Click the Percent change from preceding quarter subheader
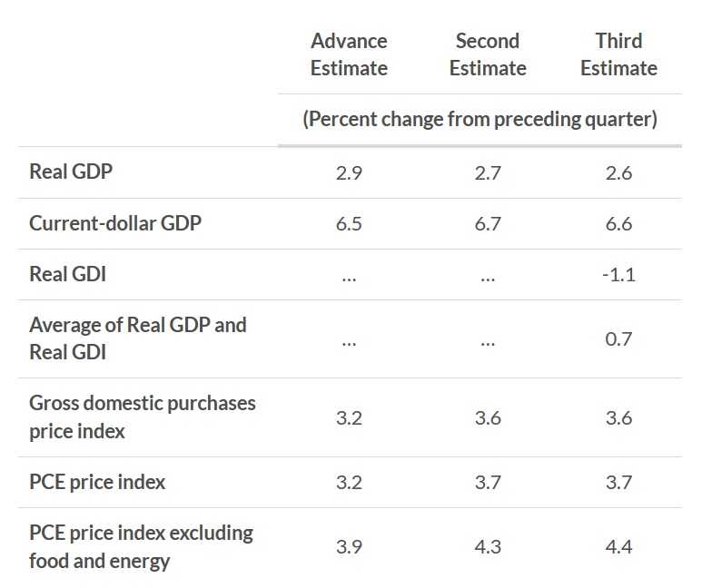702x588 pixels. (480, 119)
